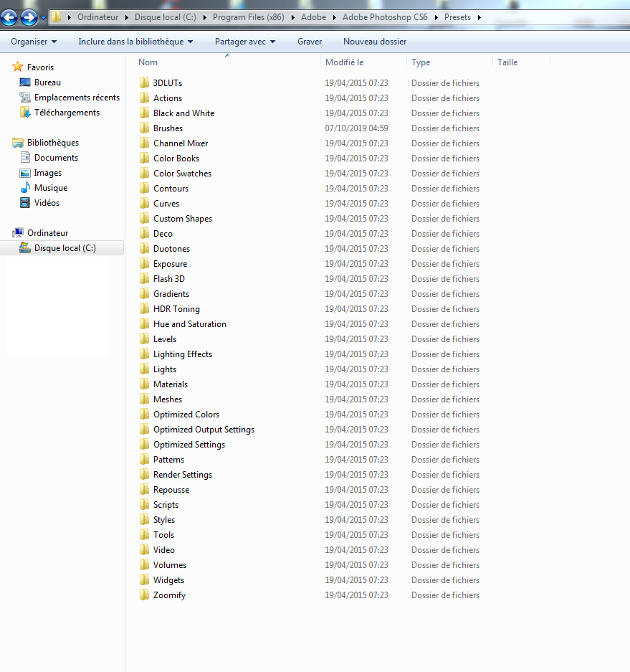Viewport: 630px width, 672px height.
Task: Click the Graver button
Action: pos(310,42)
